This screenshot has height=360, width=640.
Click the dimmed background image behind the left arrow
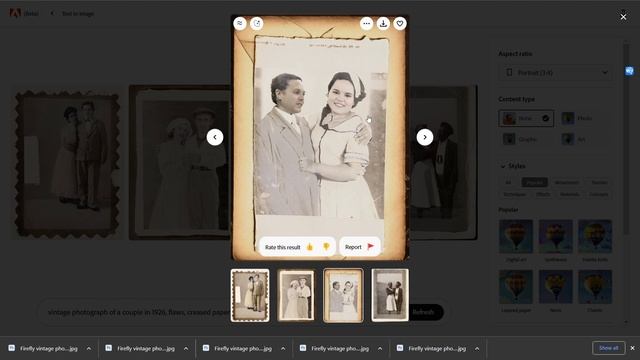pos(180,162)
